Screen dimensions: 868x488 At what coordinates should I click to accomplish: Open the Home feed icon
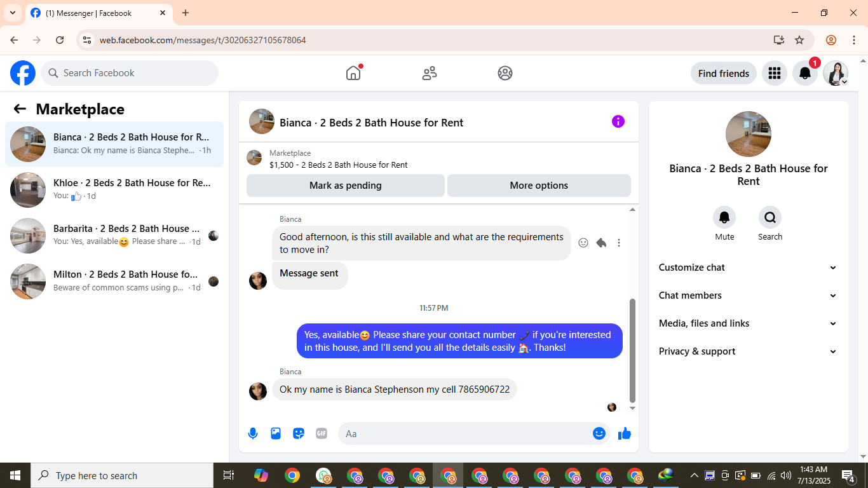point(353,73)
